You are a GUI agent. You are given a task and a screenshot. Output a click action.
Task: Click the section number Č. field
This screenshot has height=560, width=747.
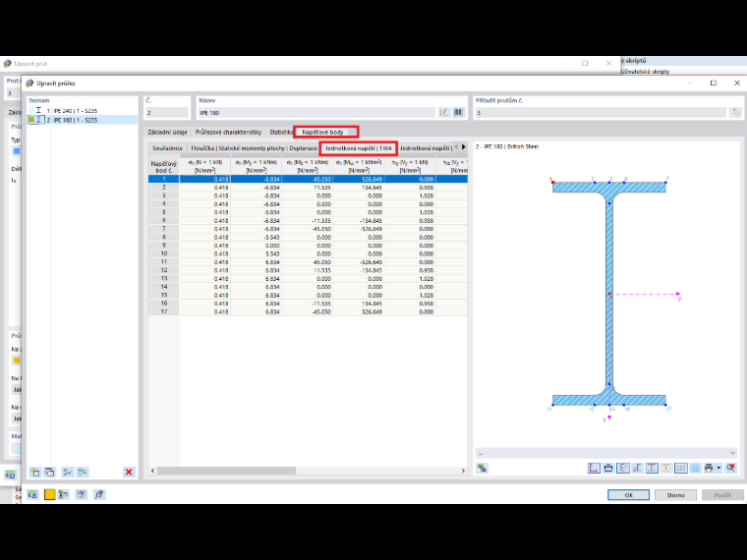[x=167, y=112]
